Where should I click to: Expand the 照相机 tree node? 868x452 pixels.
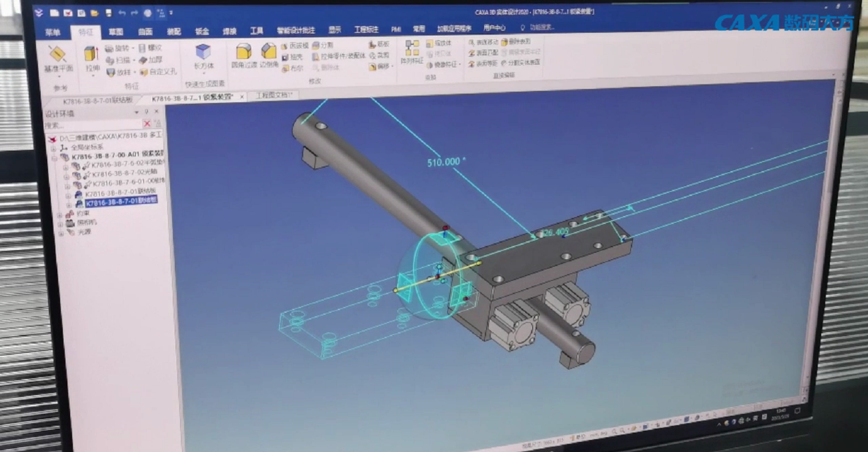coord(60,224)
